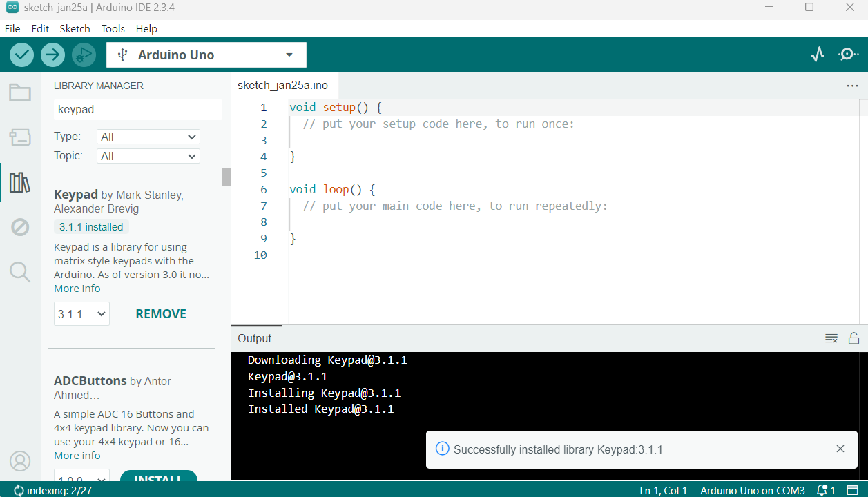The image size is (868, 497).
Task: Click the info icon in the notification
Action: click(443, 449)
